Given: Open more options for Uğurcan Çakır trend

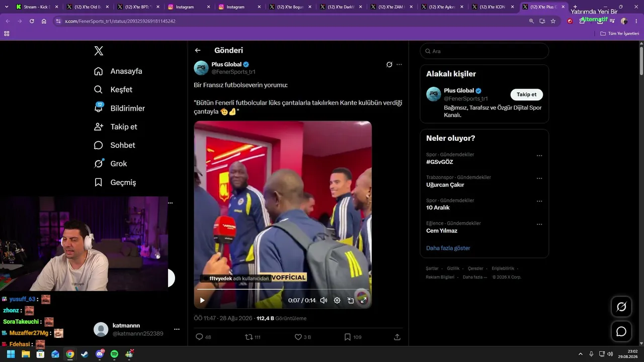Looking at the screenshot, I should (539, 178).
